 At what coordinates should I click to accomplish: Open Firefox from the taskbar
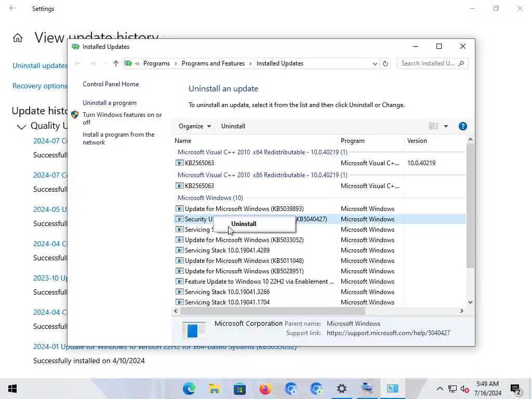(265, 389)
